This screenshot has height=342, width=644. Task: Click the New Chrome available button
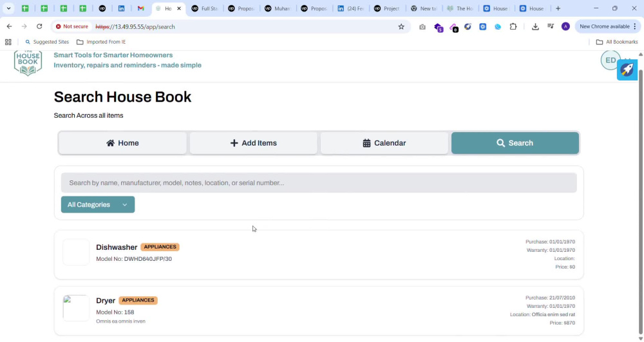point(607,26)
